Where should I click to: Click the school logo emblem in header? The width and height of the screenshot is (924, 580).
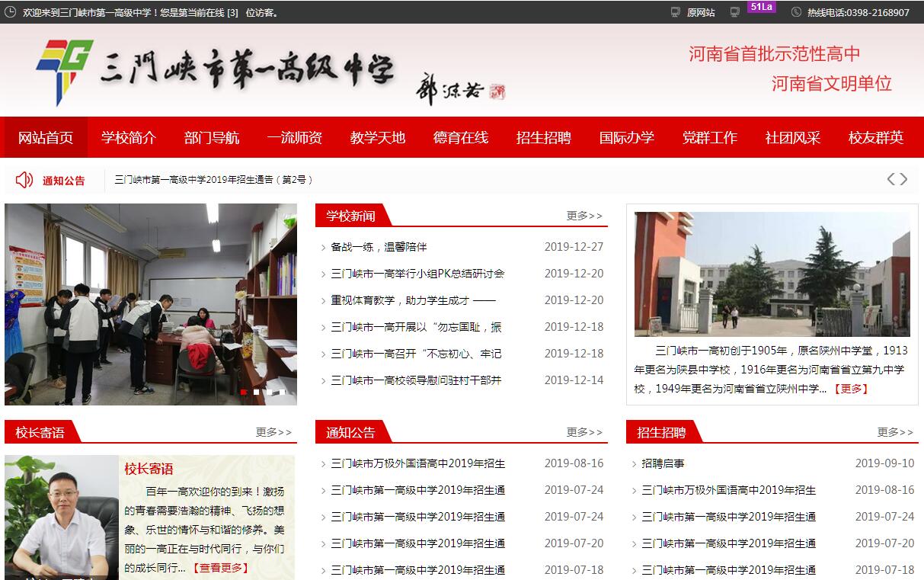[64, 72]
